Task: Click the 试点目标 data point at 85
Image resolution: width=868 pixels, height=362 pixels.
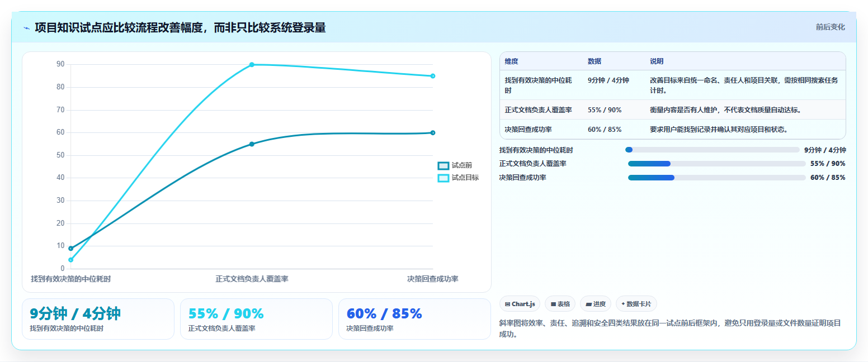Action: (433, 76)
